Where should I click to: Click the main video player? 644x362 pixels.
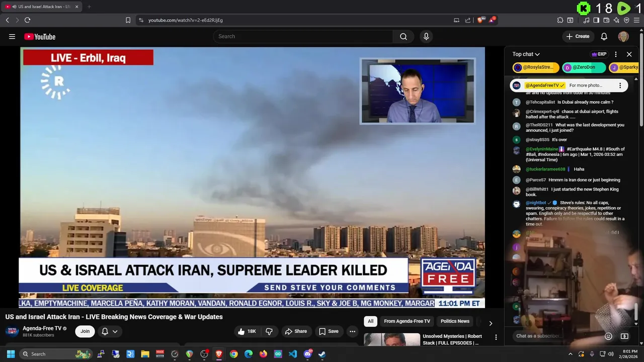252,177
